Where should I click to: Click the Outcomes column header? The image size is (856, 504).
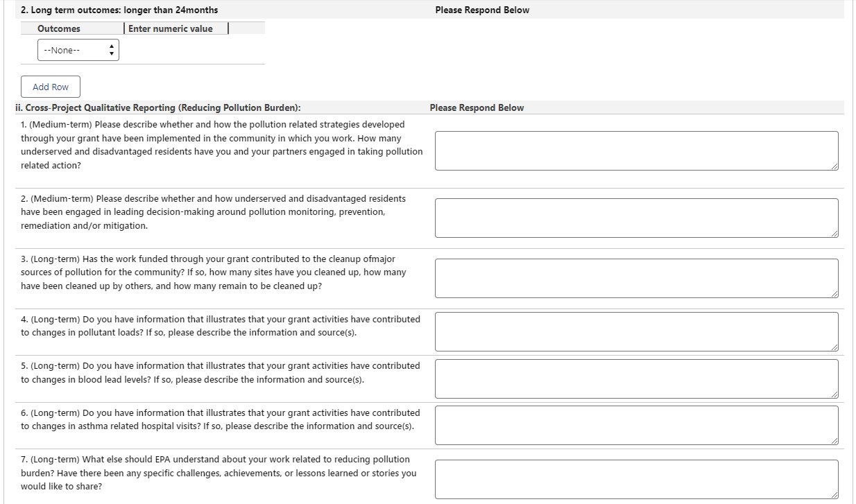pos(59,28)
